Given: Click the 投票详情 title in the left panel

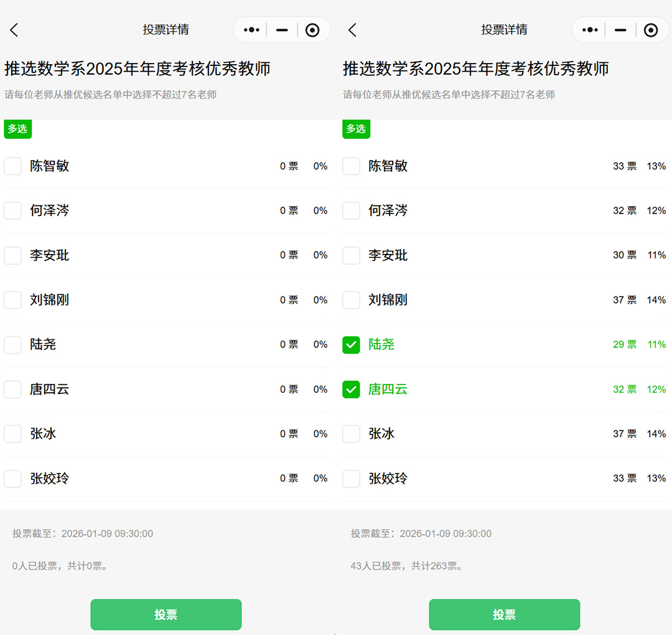Looking at the screenshot, I should 166,30.
